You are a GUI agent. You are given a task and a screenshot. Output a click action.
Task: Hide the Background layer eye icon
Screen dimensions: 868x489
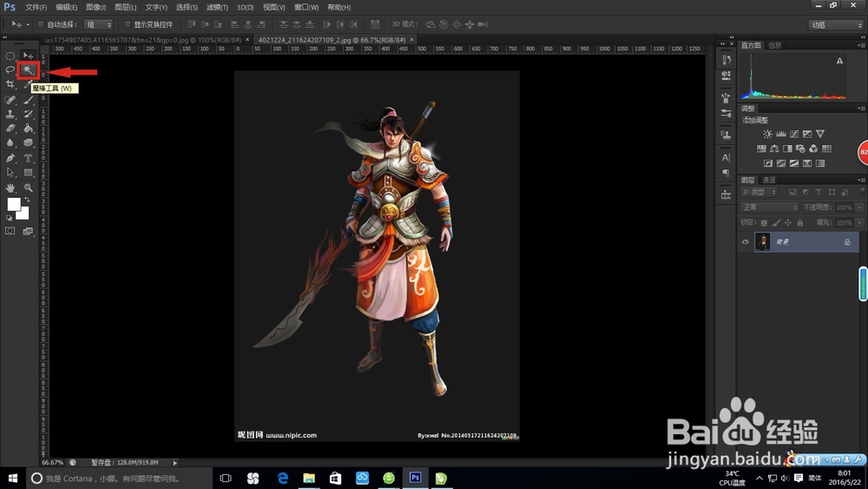coord(745,242)
